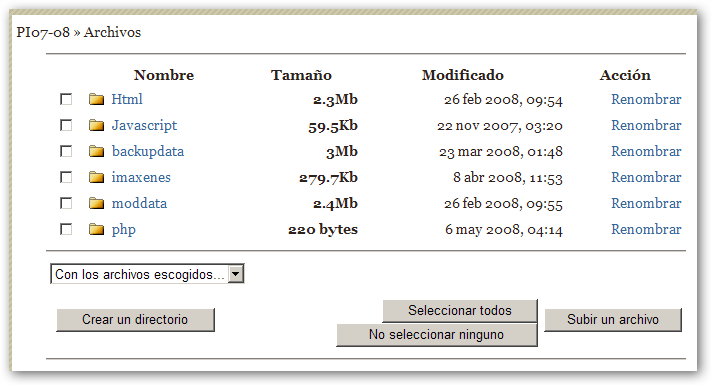711x385 pixels.
Task: Click the size value '2.3Mb'
Action: click(x=336, y=99)
